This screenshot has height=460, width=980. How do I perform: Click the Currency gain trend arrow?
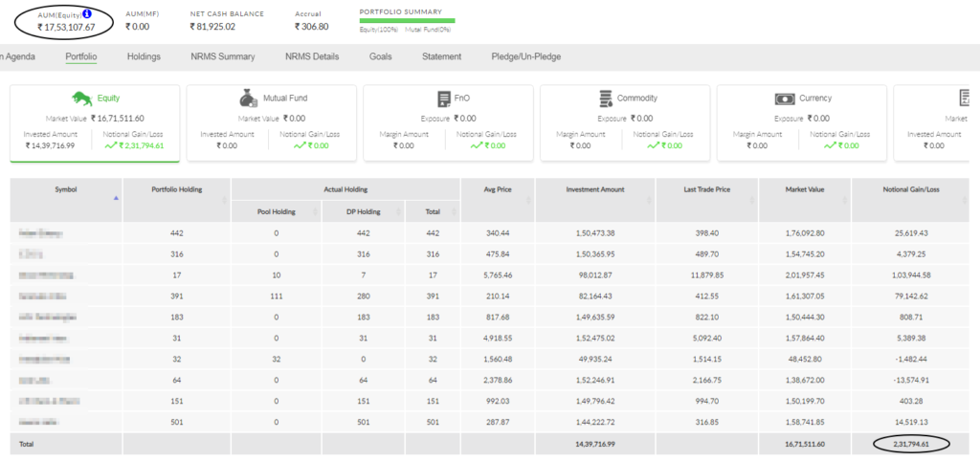pyautogui.click(x=830, y=145)
